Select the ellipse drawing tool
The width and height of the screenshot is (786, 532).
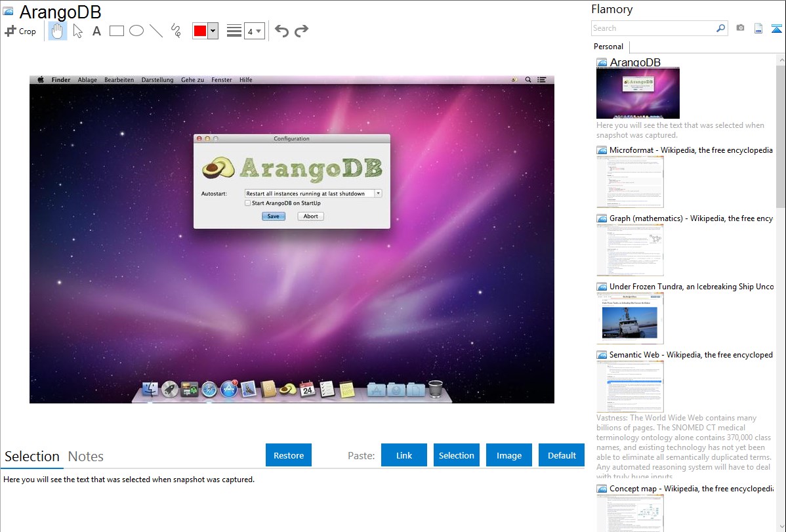[x=136, y=31]
